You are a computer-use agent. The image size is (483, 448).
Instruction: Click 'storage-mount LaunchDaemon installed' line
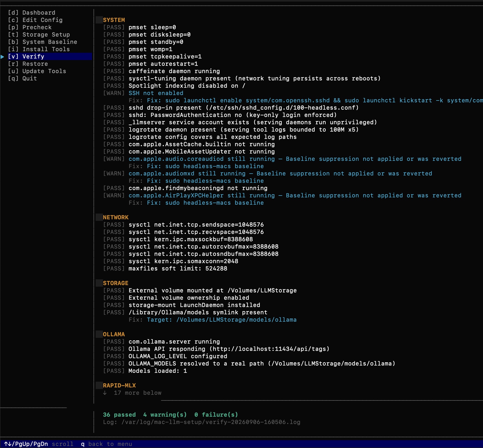[x=182, y=305]
